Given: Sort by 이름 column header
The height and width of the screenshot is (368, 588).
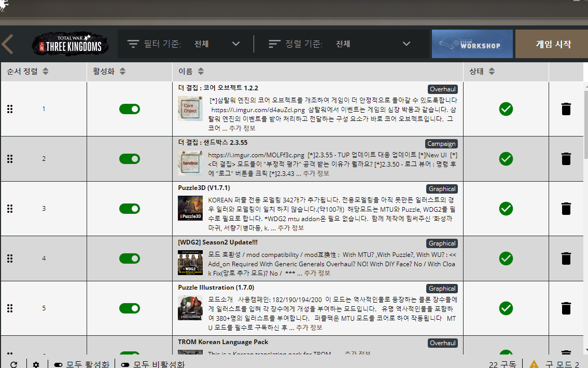Looking at the screenshot, I should (191, 72).
